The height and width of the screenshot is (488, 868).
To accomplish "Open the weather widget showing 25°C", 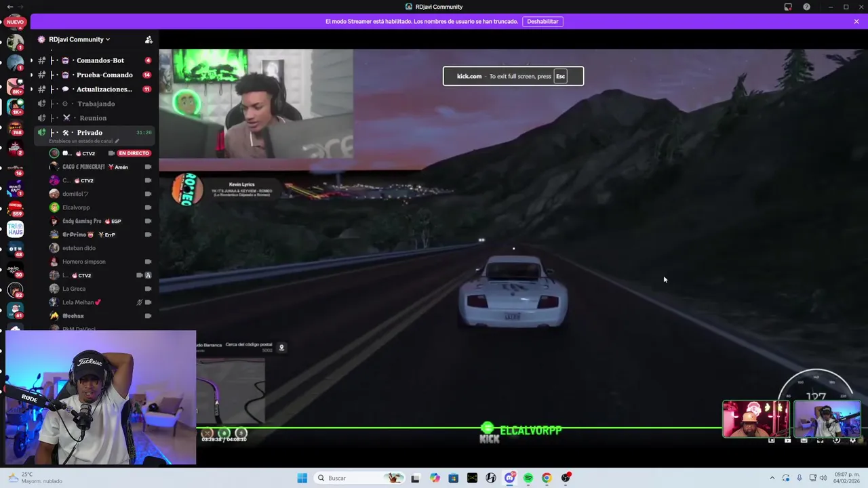I will 34,478.
